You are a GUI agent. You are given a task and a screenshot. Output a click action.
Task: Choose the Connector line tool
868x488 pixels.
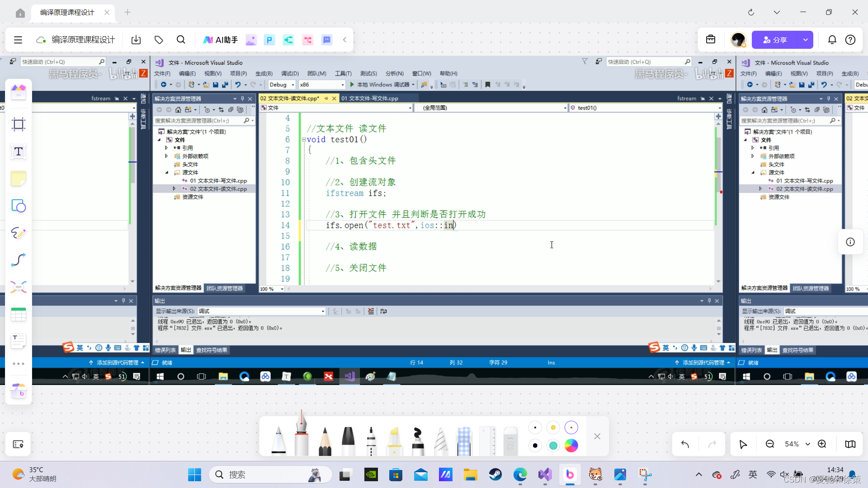pyautogui.click(x=19, y=260)
